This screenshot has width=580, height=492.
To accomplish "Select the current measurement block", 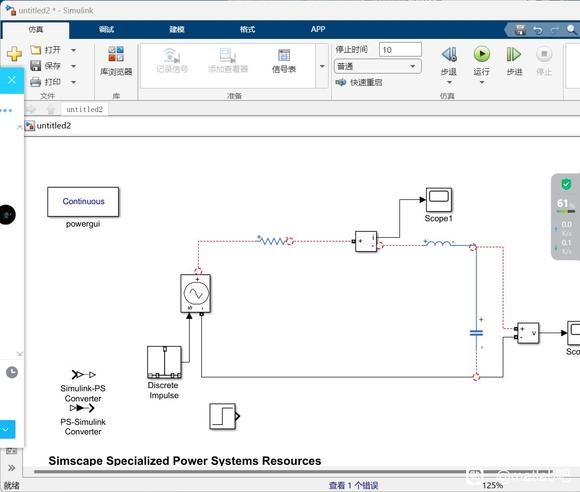I will click(x=366, y=242).
